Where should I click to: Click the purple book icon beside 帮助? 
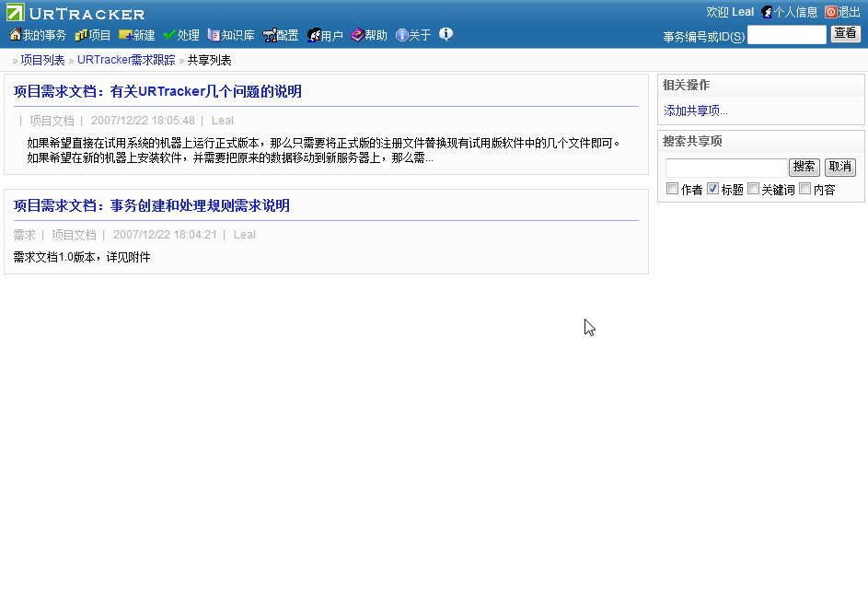pos(358,35)
